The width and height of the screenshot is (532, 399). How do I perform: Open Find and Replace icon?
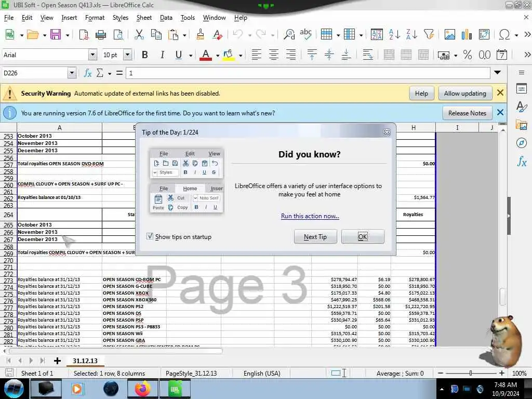pyautogui.click(x=289, y=34)
